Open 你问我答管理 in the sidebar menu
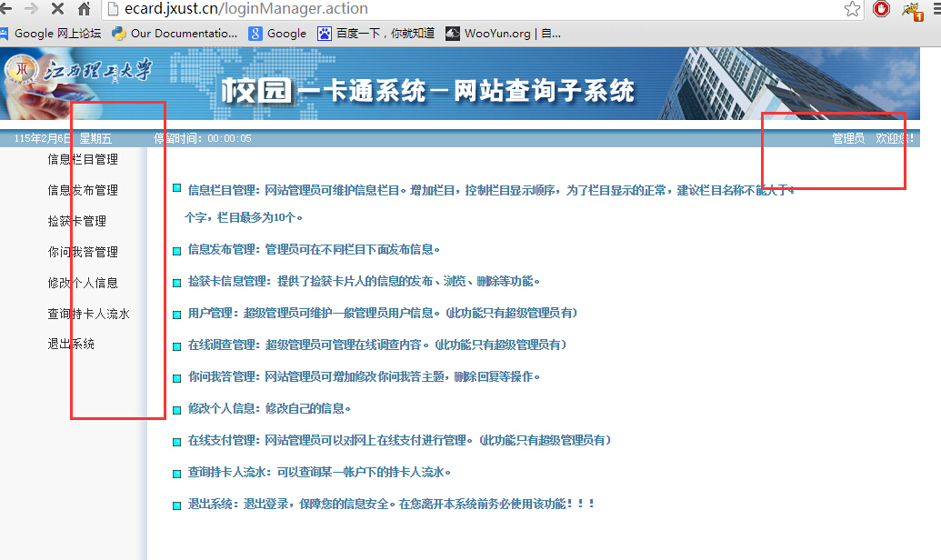The image size is (941, 560). 83,252
